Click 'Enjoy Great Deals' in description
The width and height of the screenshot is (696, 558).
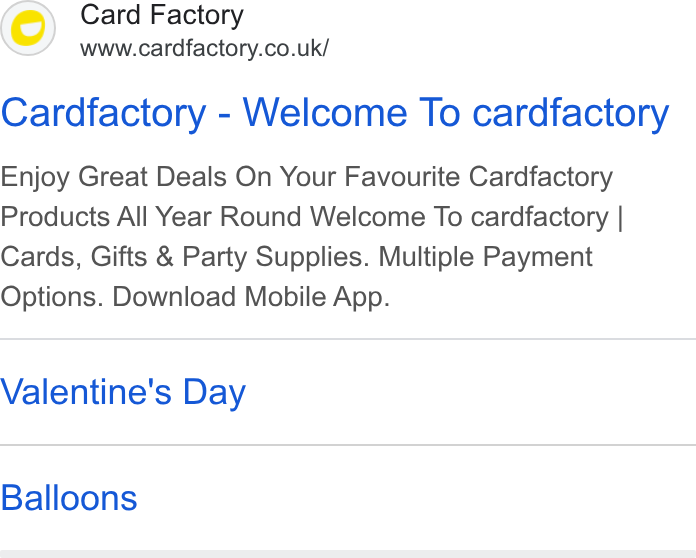(x=114, y=178)
